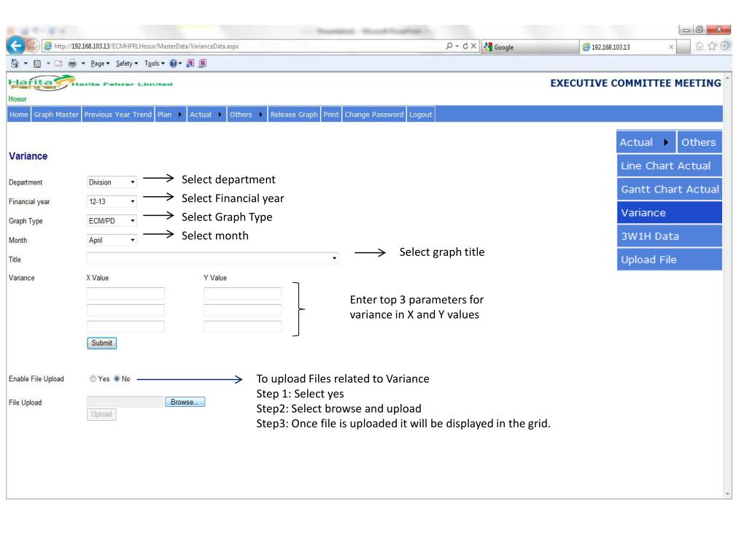Click the second X Value input field
747x560 pixels.
tap(125, 310)
